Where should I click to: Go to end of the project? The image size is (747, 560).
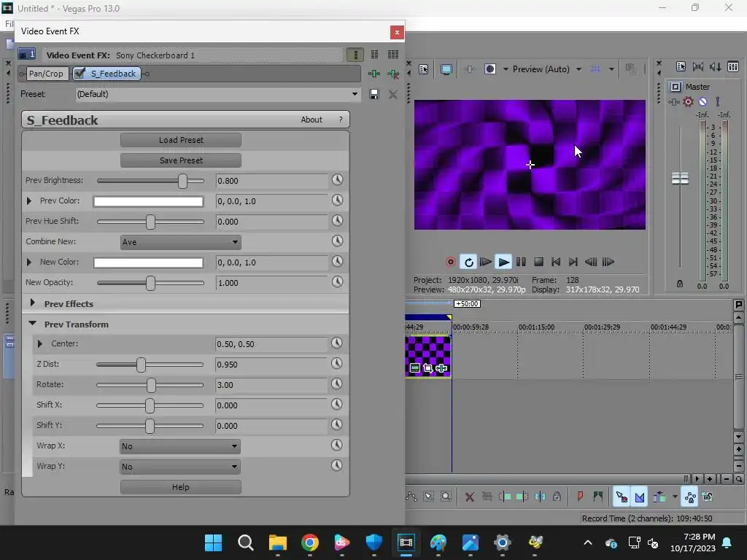click(x=573, y=262)
